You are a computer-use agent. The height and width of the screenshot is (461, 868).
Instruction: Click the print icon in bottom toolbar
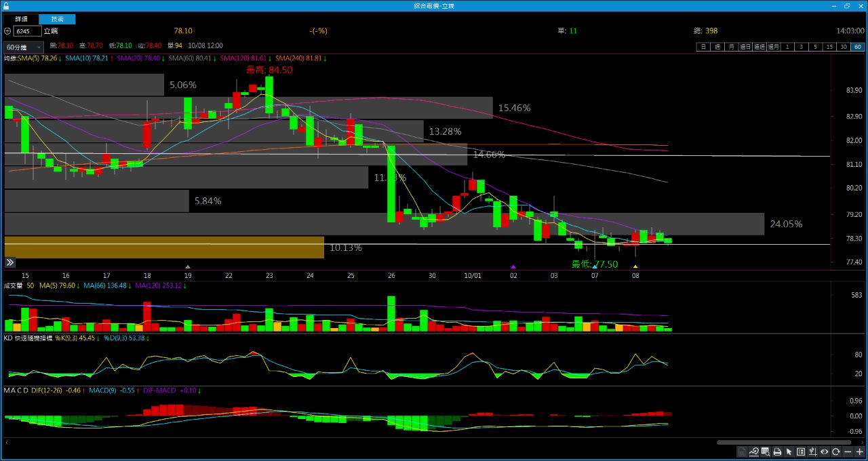click(777, 452)
